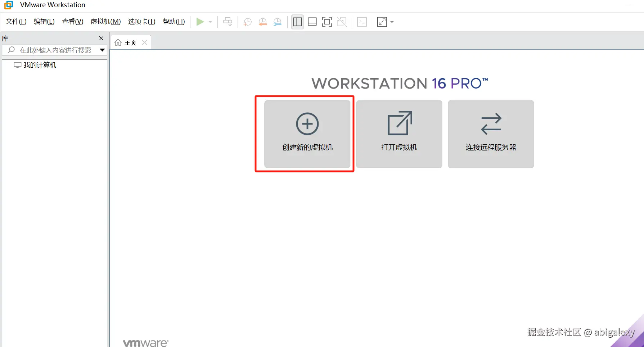This screenshot has width=644, height=347.
Task: Open the library search filter dropdown
Action: (102, 50)
